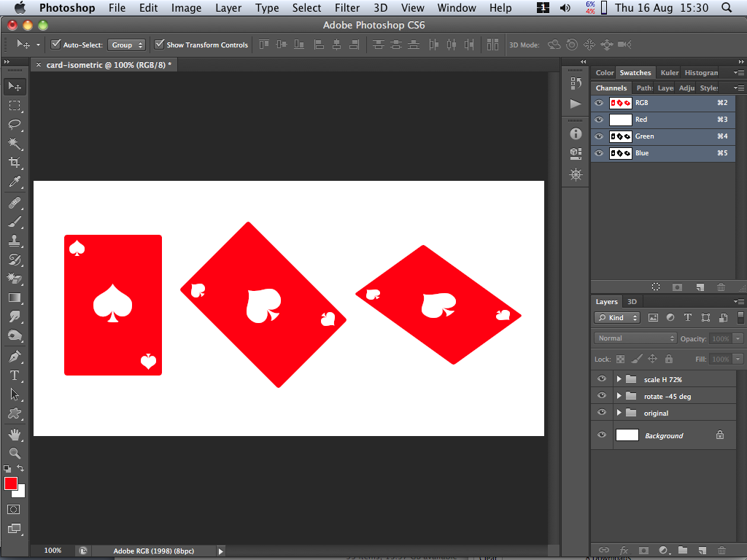Viewport: 747px width, 560px height.
Task: Select the Eyedropper tool
Action: [15, 182]
